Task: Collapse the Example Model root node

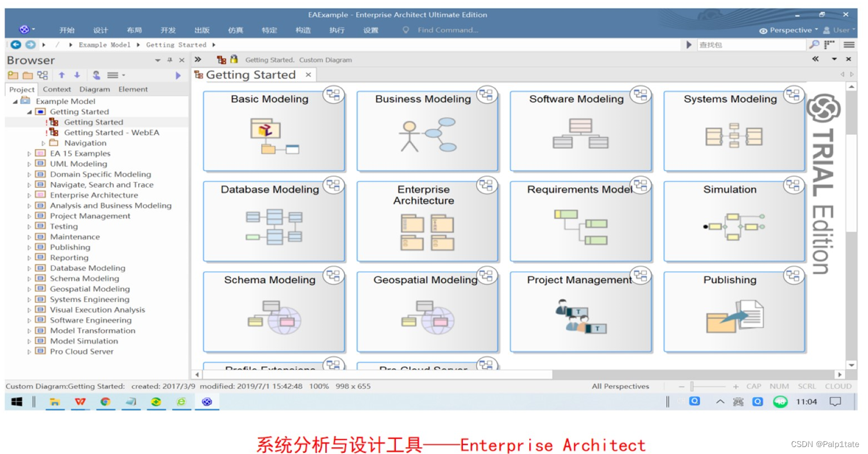Action: click(x=15, y=102)
